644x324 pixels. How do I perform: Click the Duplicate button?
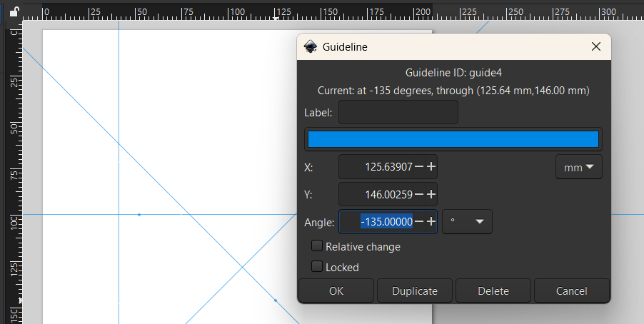(415, 290)
